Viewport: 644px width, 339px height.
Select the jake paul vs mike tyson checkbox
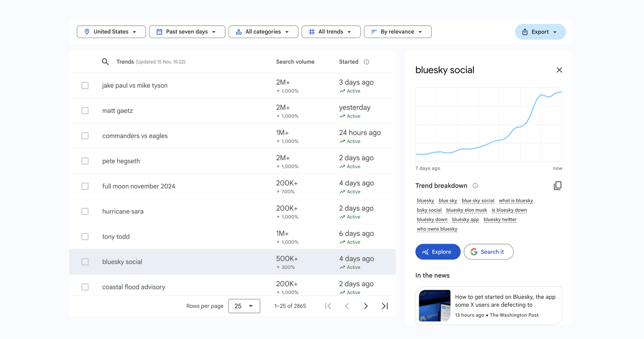tap(85, 86)
